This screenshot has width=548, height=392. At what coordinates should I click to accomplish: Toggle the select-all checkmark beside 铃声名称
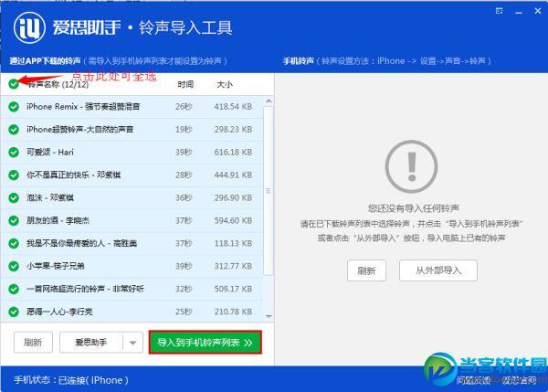14,84
